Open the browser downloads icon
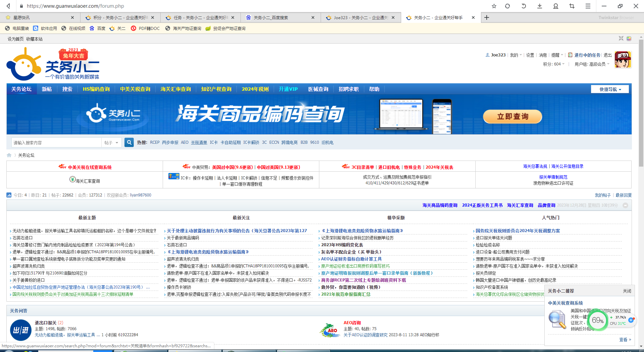This screenshot has width=644, height=352. click(x=540, y=6)
